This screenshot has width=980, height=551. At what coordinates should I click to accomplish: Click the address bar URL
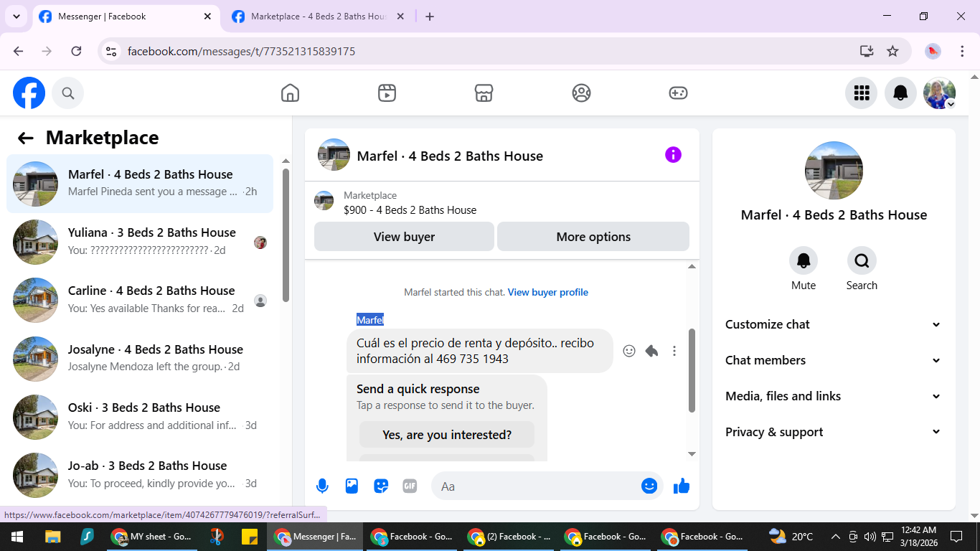pyautogui.click(x=241, y=52)
